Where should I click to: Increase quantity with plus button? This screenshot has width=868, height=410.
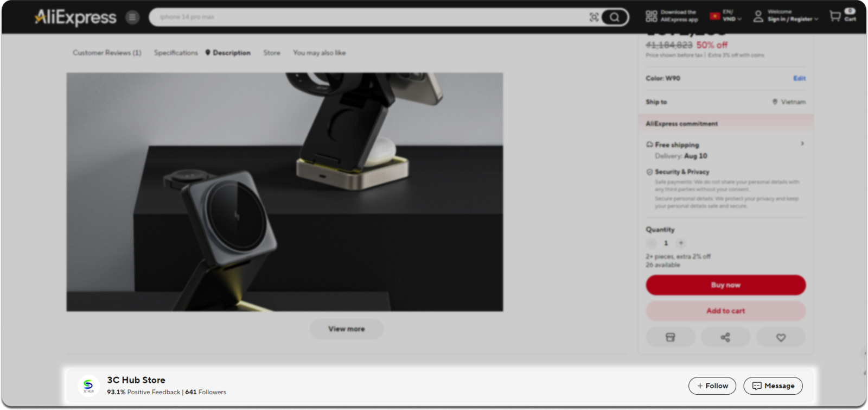(681, 243)
